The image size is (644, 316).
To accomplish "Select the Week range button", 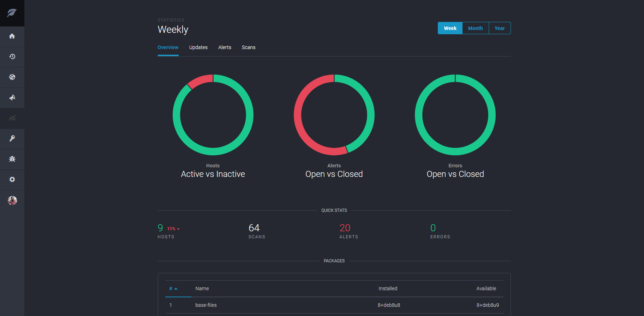I will 450,28.
